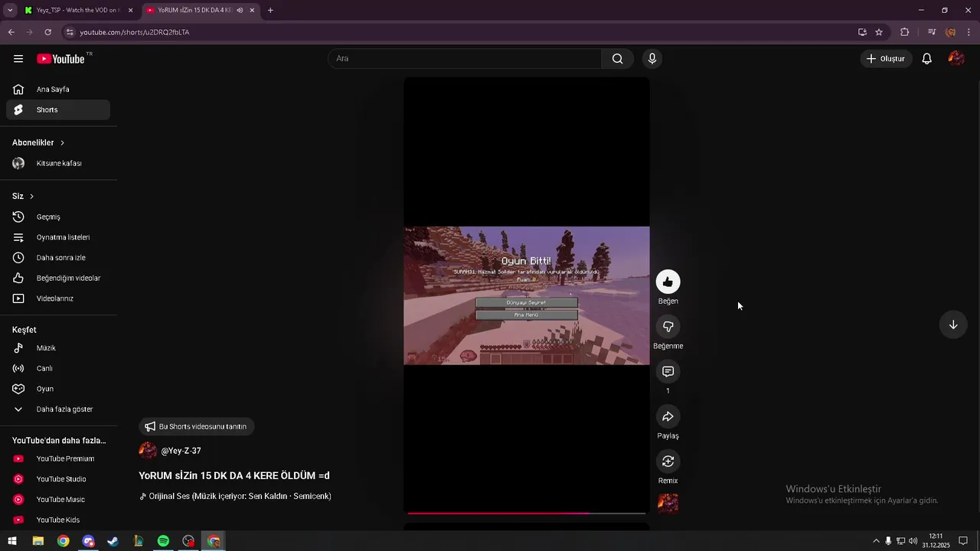
Task: Open browser menu three dots
Action: point(969,32)
